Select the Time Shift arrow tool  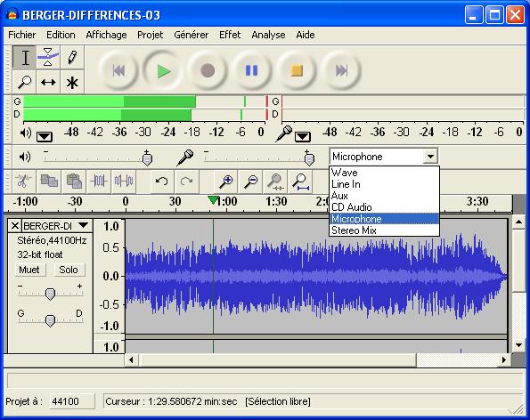(x=48, y=82)
